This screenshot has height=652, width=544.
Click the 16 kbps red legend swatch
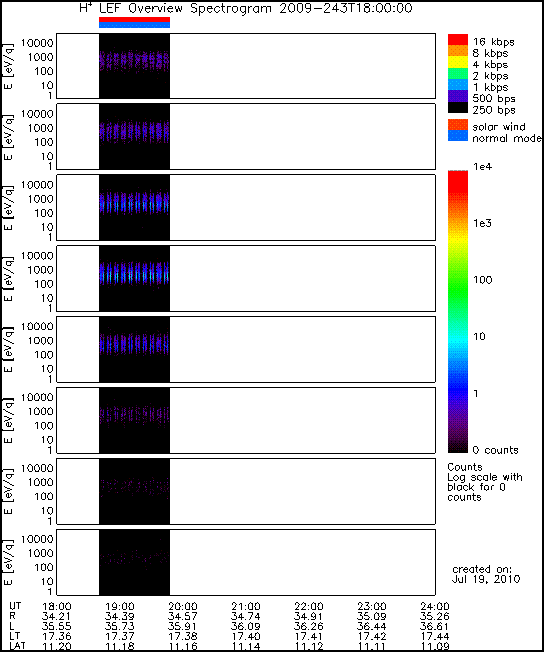click(458, 40)
